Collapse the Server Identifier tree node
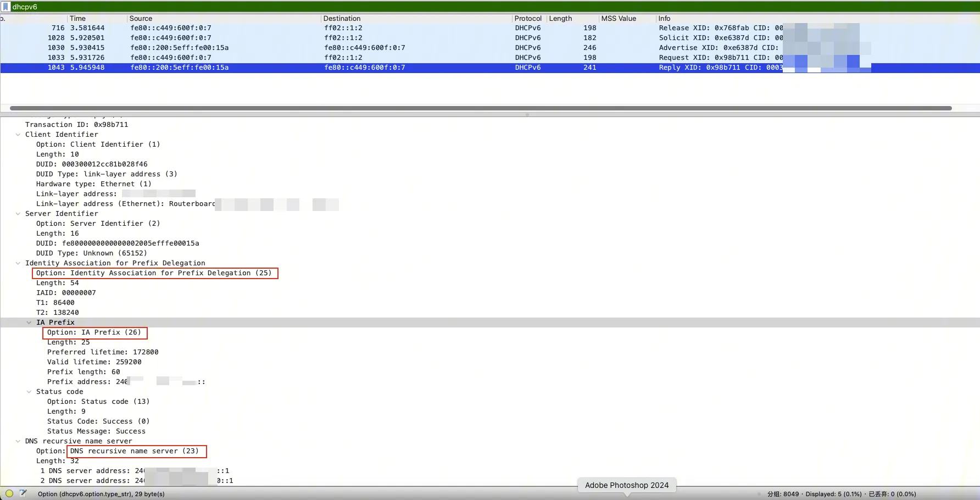 point(18,214)
